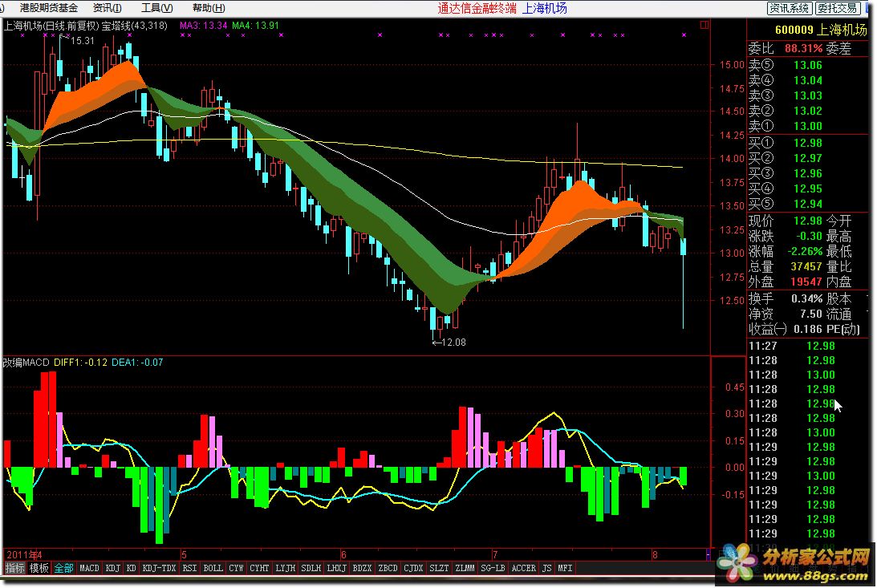
Task: Click the DIFF1: -0.12 value
Action: click(80, 363)
